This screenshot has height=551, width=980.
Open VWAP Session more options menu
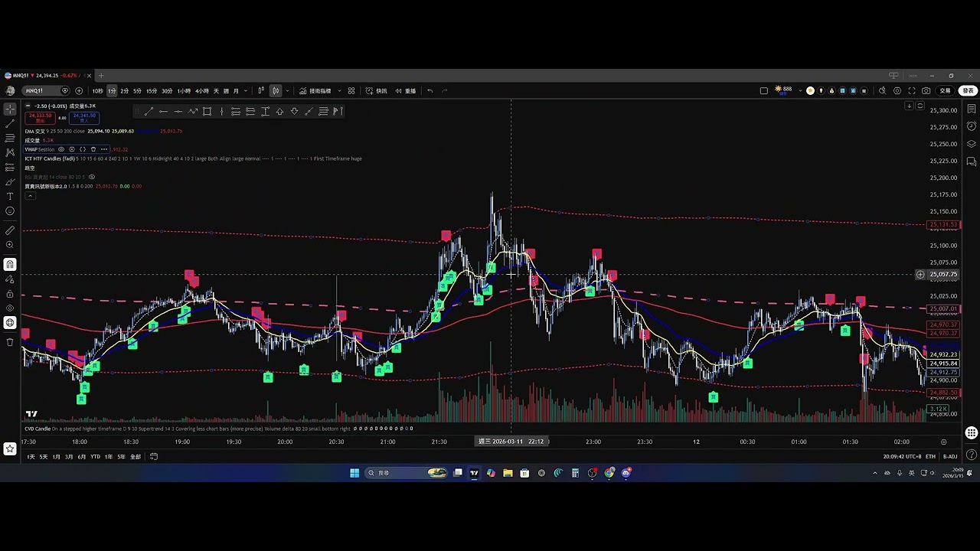(104, 149)
